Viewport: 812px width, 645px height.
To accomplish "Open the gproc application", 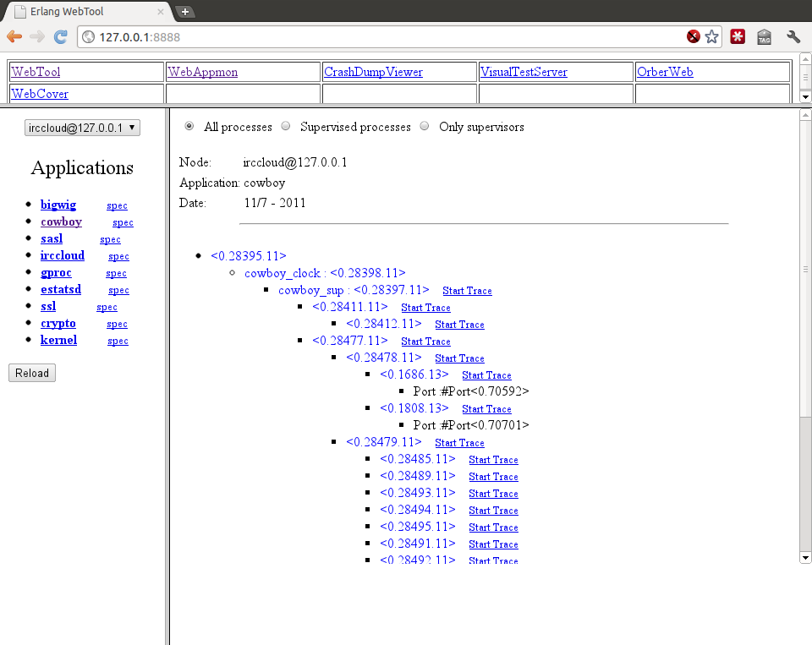I will pyautogui.click(x=57, y=272).
